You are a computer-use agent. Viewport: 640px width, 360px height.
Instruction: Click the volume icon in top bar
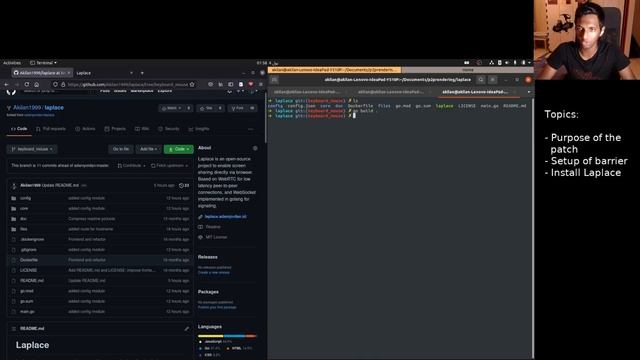pos(507,63)
